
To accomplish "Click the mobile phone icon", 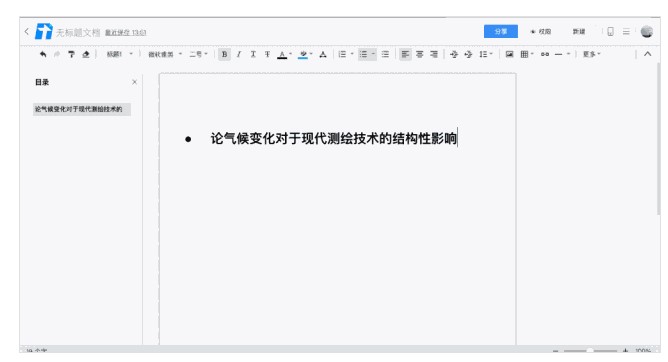I will (610, 32).
